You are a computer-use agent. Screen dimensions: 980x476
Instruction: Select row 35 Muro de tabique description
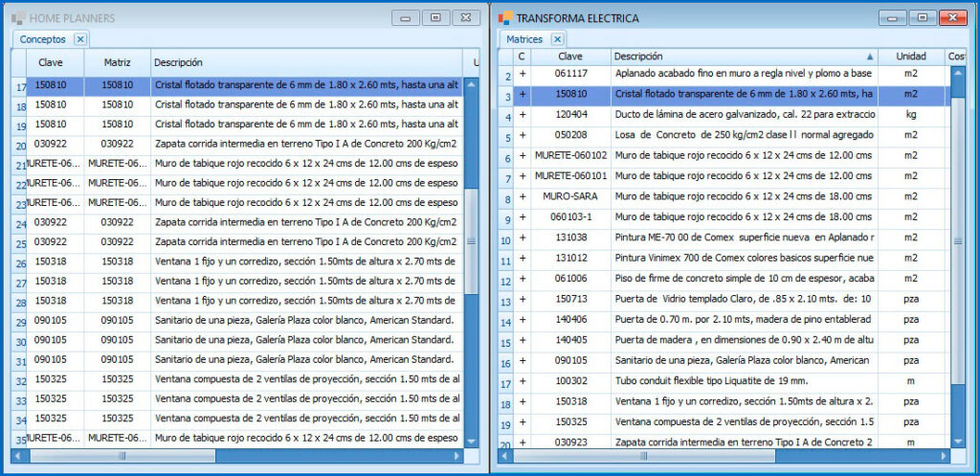coord(306,438)
